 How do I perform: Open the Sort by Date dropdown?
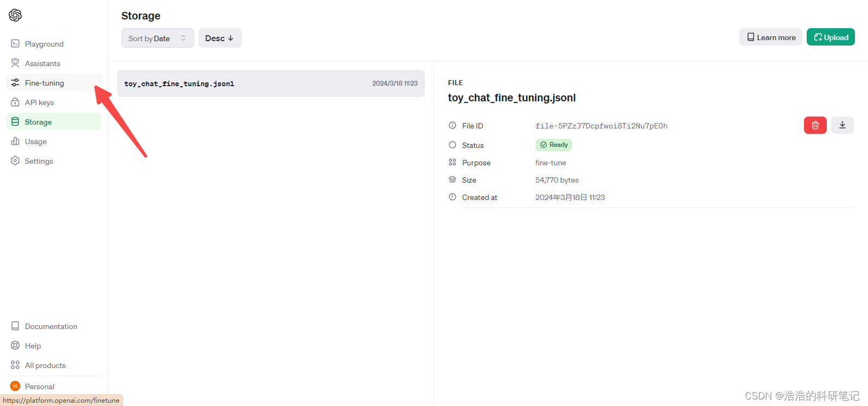[x=158, y=38]
